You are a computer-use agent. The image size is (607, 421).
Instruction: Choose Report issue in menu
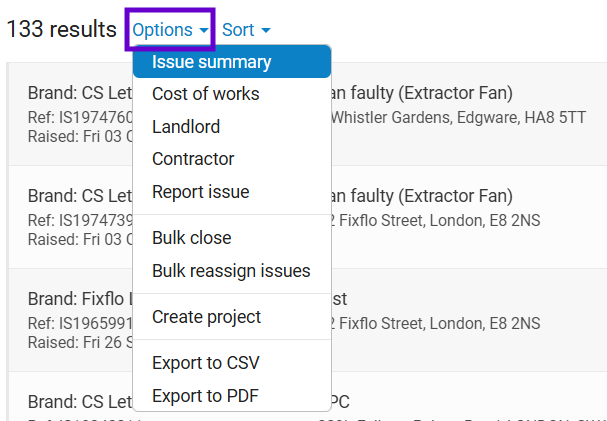point(232,192)
